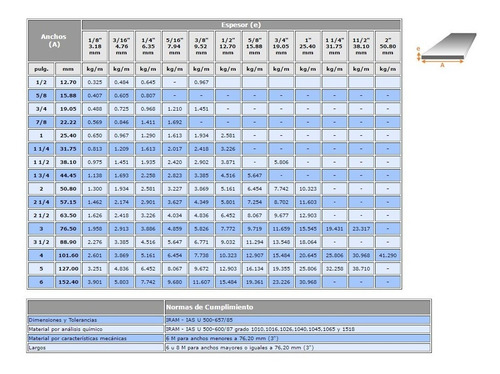Viewport: 500px width, 374px height.
Task: Click width cell 22.22 in the 7/8 row
Action: [x=68, y=122]
